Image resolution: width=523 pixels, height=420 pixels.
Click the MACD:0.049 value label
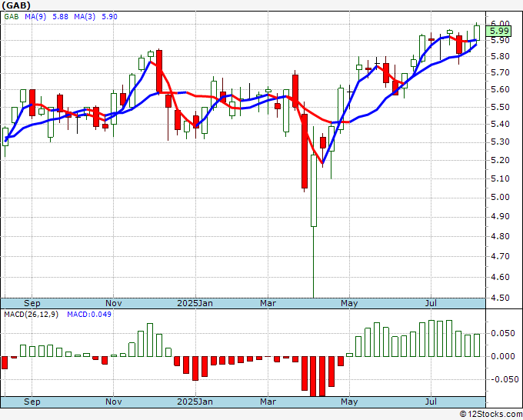89,315
